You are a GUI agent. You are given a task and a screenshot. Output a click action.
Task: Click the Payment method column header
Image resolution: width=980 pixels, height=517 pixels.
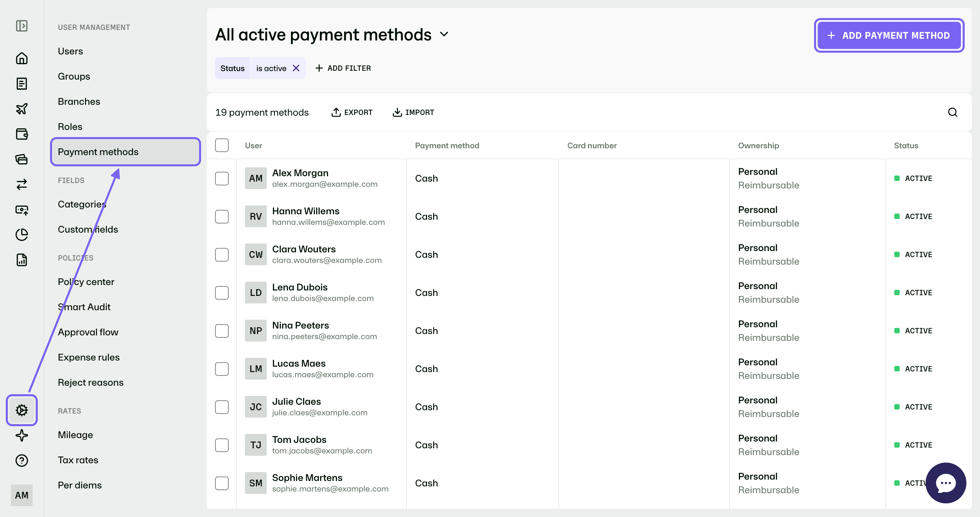(x=447, y=145)
